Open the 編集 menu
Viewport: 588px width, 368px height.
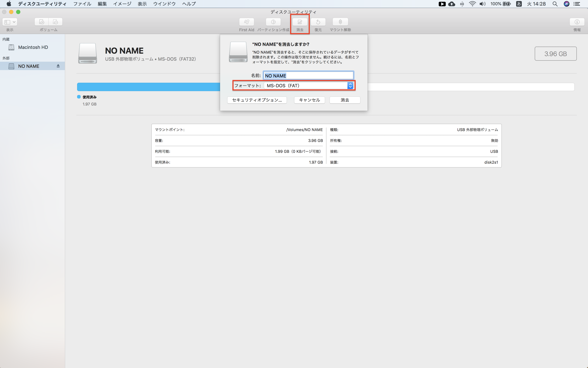[102, 4]
